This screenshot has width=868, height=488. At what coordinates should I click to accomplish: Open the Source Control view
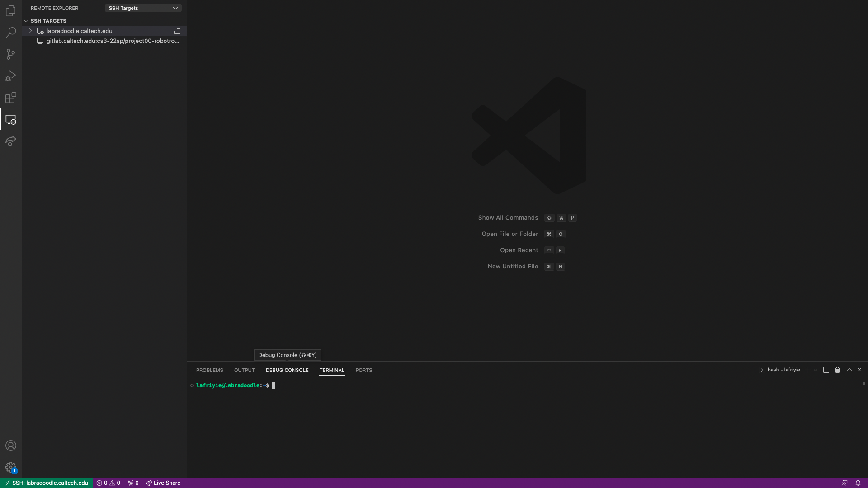click(x=11, y=54)
